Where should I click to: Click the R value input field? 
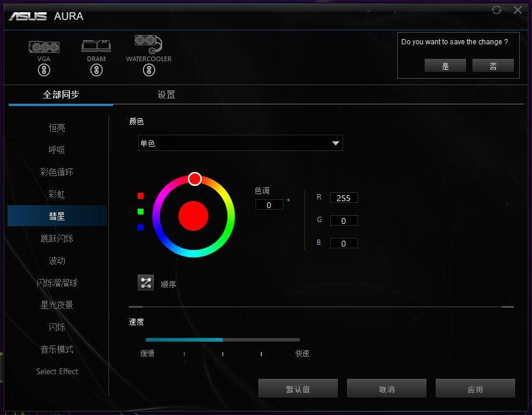click(344, 198)
